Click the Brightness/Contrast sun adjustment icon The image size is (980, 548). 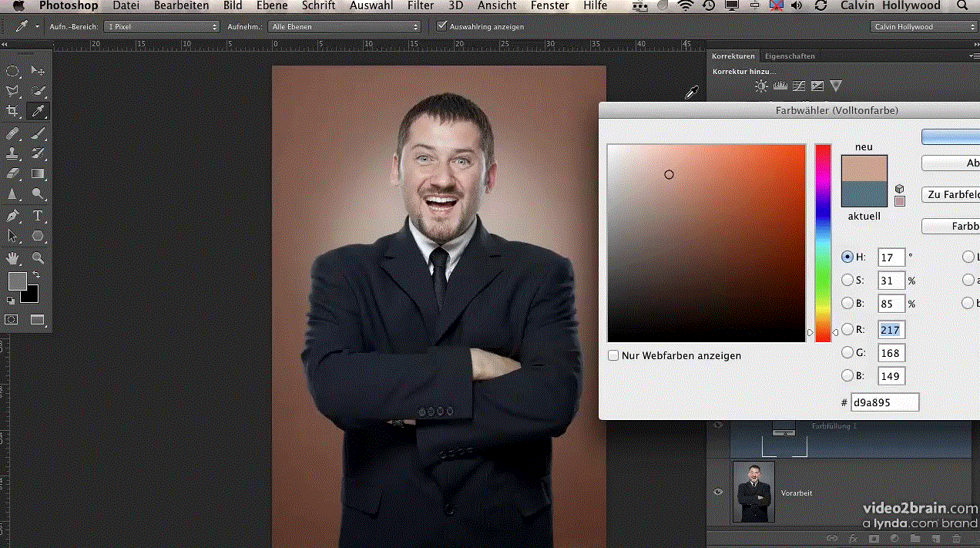(761, 86)
